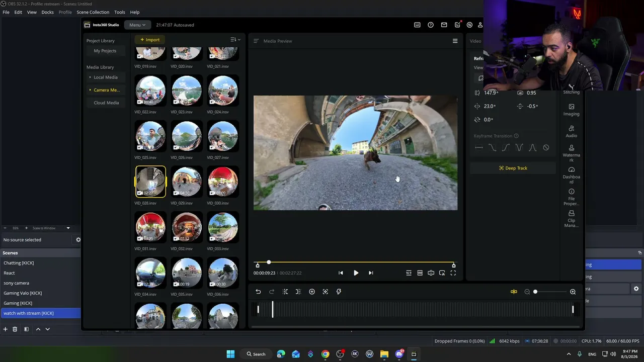Switch to the sony camera scene in OBS

(x=40, y=283)
